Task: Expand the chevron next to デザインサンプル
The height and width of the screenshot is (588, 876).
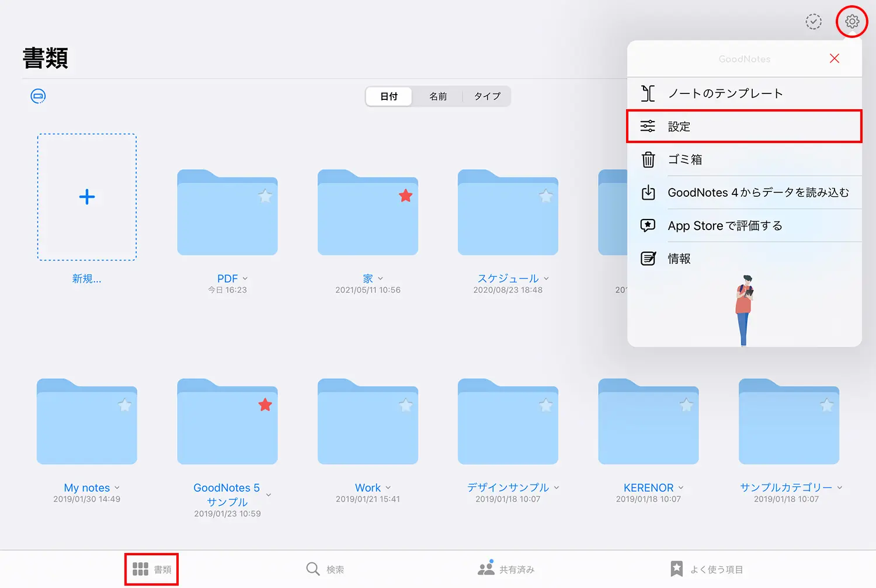Action: point(557,488)
